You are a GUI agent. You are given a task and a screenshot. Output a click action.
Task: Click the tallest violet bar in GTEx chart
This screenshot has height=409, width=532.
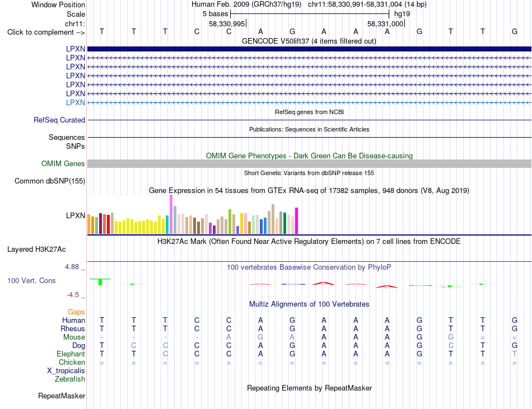pos(171,214)
